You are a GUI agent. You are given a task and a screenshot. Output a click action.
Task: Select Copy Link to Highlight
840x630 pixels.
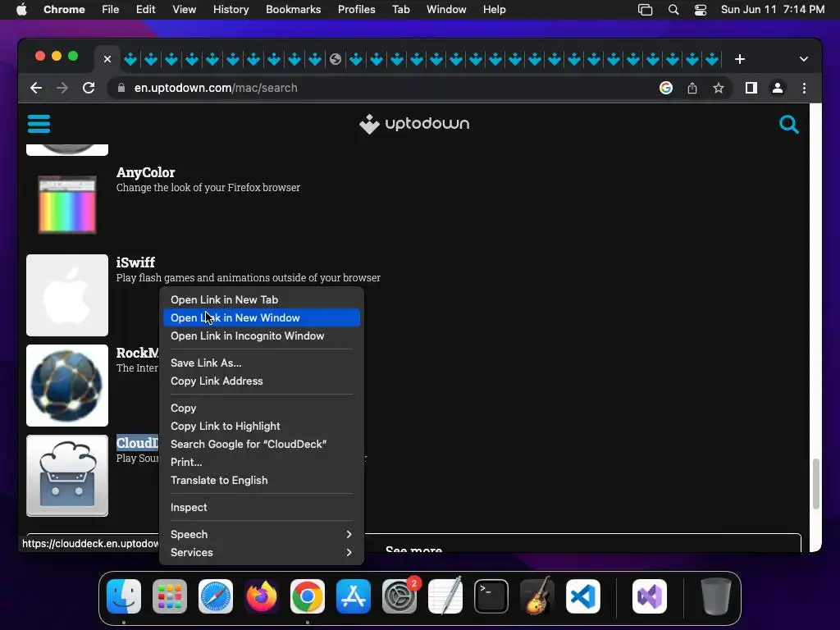(262, 426)
